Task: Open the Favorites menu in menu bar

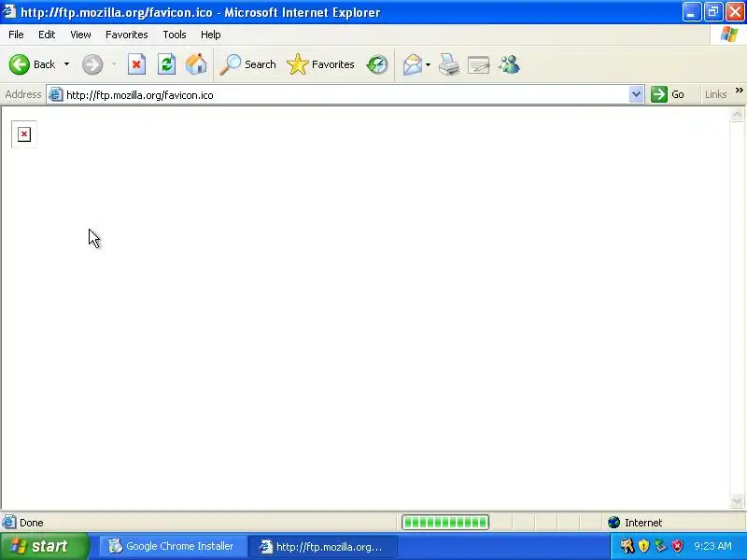Action: click(127, 35)
